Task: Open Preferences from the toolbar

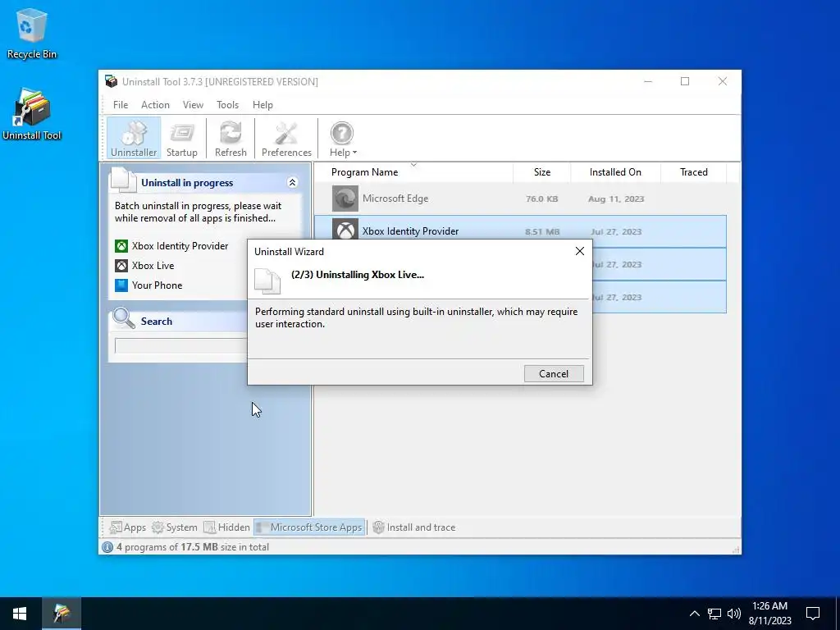Action: [x=286, y=138]
